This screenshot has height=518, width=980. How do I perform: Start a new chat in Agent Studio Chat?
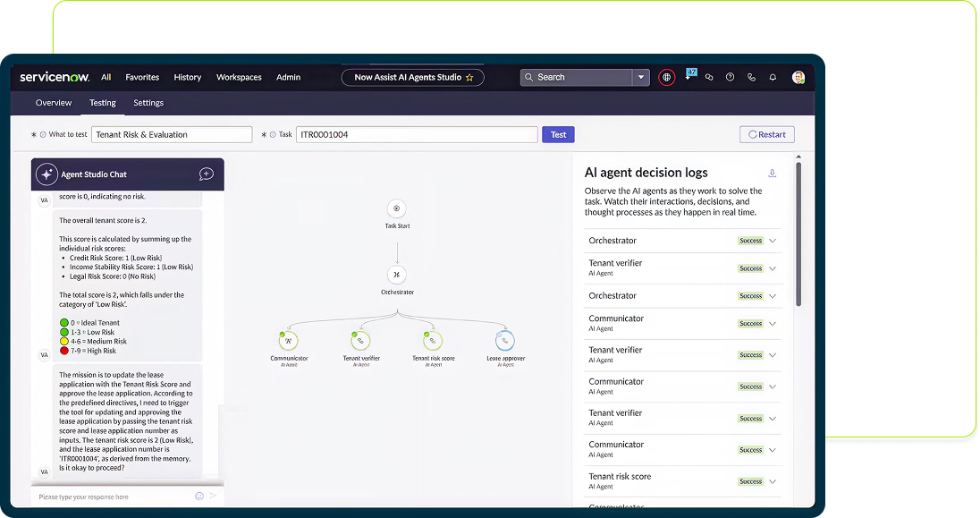206,174
